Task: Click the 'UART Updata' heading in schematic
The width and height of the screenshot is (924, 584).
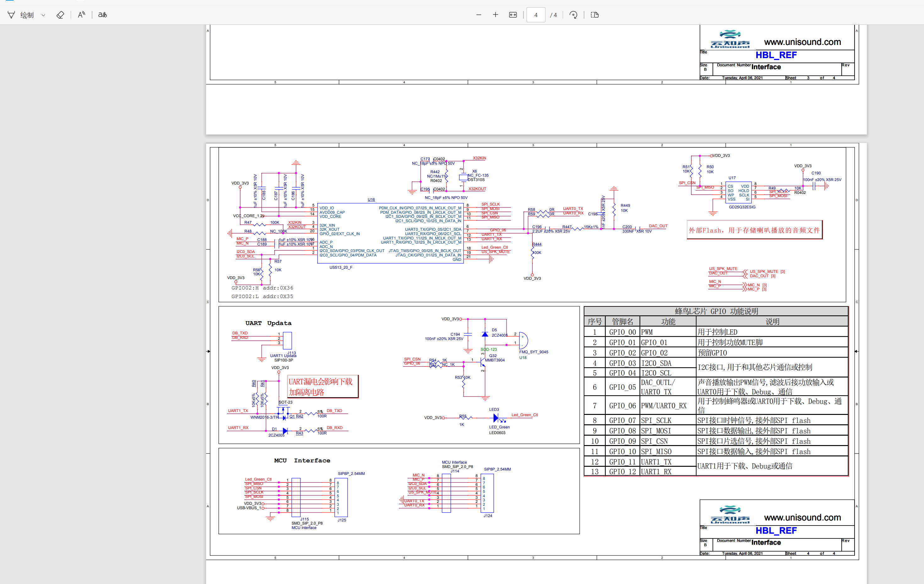Action: point(268,323)
